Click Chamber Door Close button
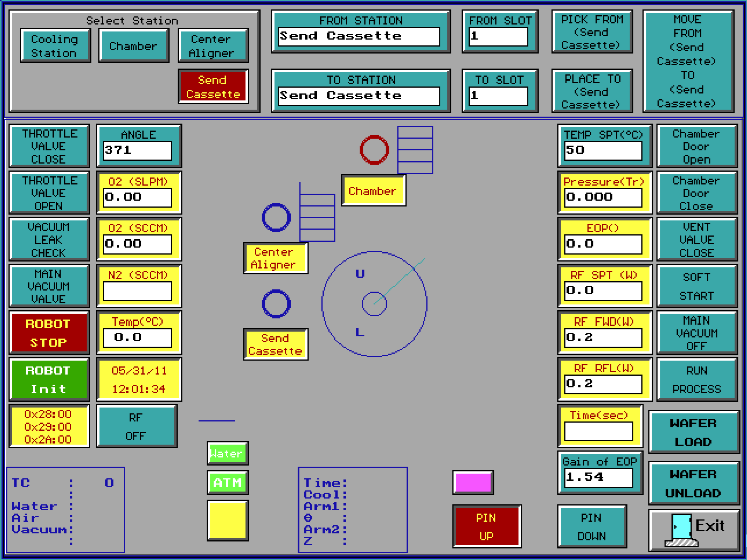 [697, 193]
